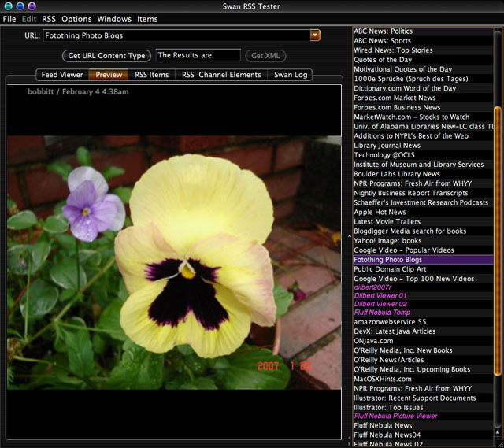Click Get URL Content Type button
The image size is (504, 448).
tap(106, 56)
